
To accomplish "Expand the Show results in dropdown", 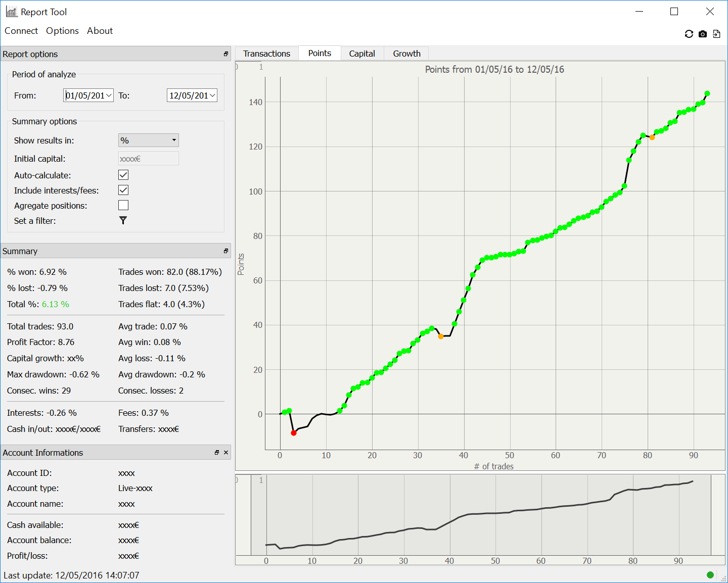I will (174, 140).
